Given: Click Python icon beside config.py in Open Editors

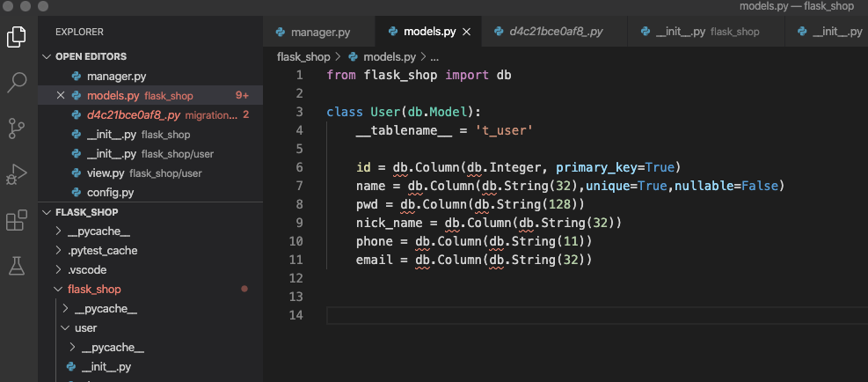Looking at the screenshot, I should [x=77, y=193].
